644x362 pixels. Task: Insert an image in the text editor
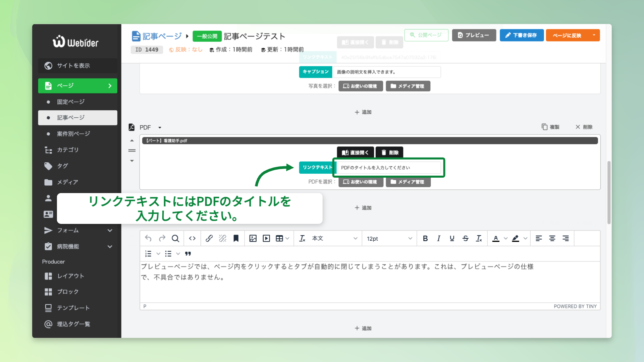pos(253,238)
